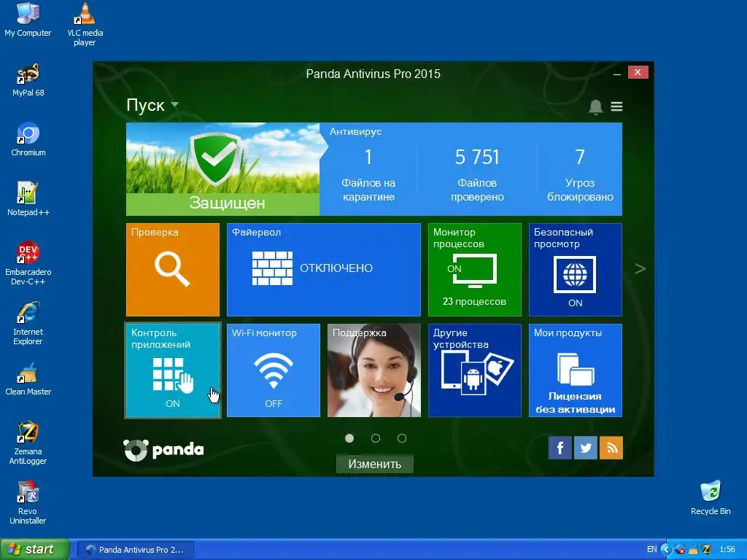Expand the Пуск dropdown arrow
Image resolution: width=747 pixels, height=560 pixels.
coord(175,104)
